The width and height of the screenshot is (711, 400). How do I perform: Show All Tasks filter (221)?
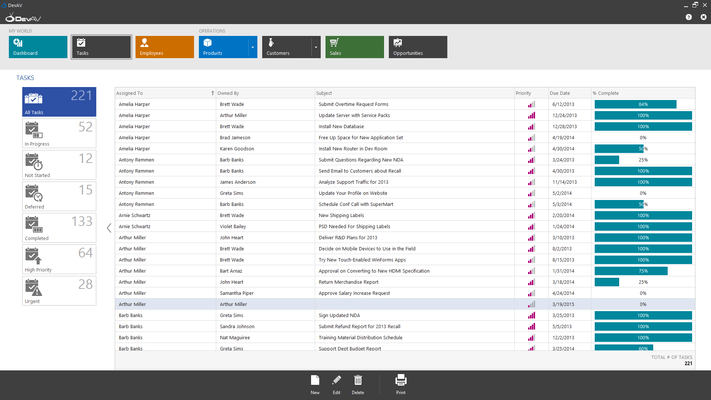click(59, 102)
